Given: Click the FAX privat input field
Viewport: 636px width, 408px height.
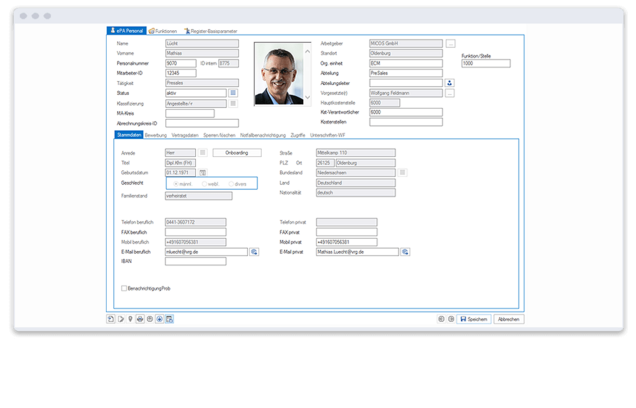Looking at the screenshot, I should (347, 232).
